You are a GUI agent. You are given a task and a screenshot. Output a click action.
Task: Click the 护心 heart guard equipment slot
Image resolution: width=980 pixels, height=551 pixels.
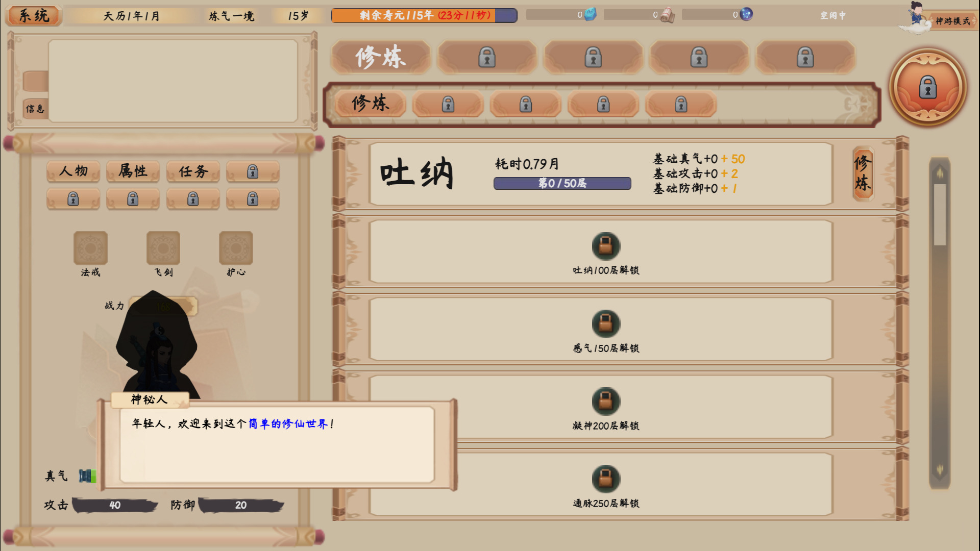click(236, 248)
